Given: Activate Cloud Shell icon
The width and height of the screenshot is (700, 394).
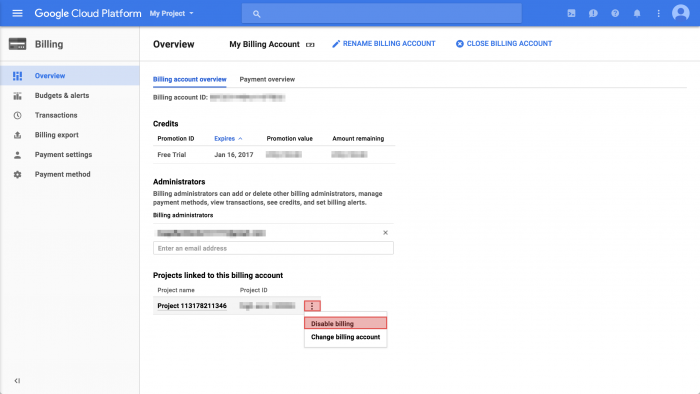Looking at the screenshot, I should coord(571,13).
